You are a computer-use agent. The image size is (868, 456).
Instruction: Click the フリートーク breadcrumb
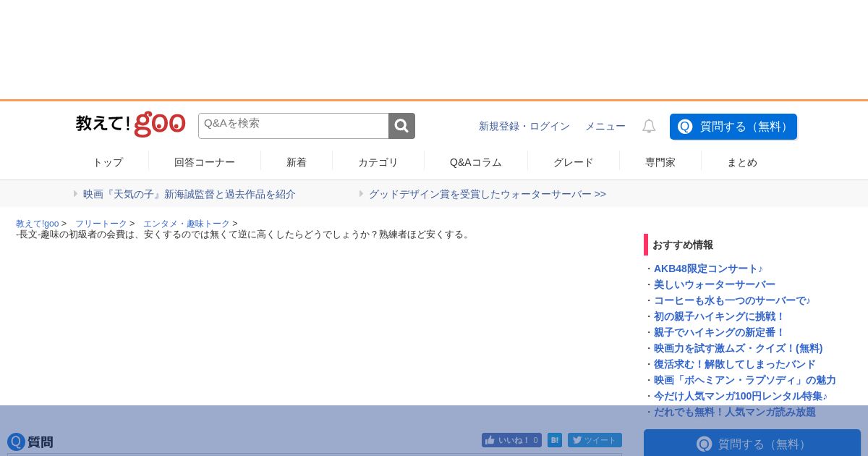pos(101,224)
